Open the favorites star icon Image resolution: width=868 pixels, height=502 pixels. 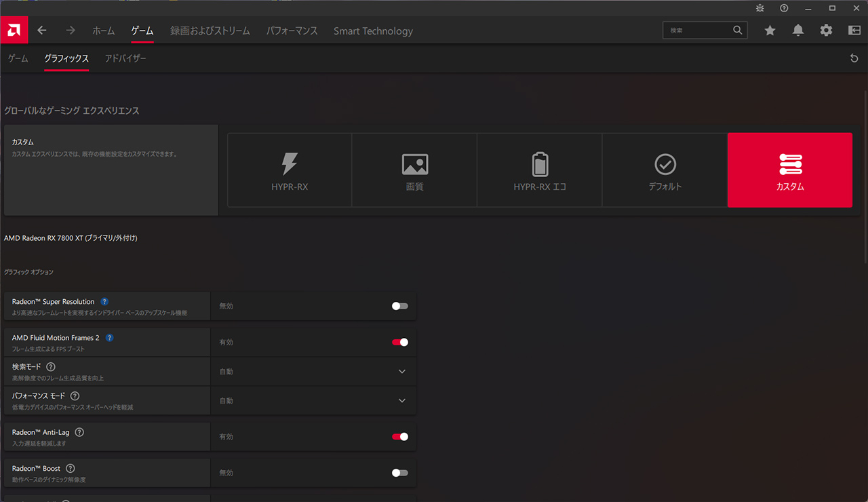point(770,31)
